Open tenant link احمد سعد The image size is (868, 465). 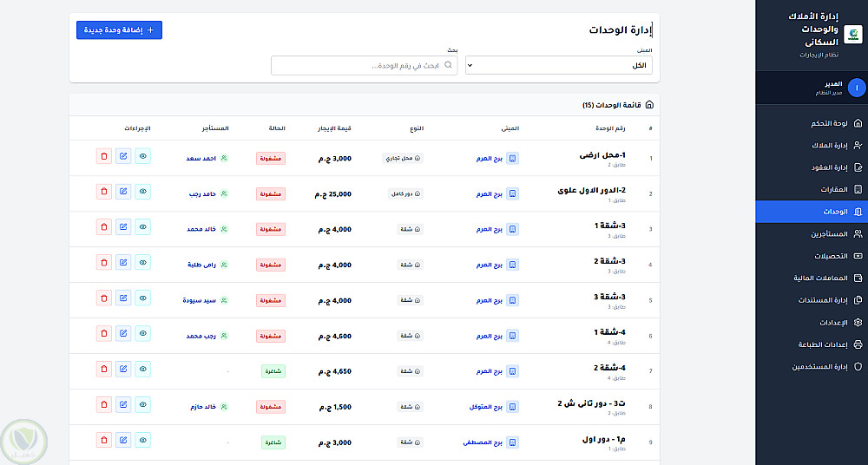click(x=201, y=158)
